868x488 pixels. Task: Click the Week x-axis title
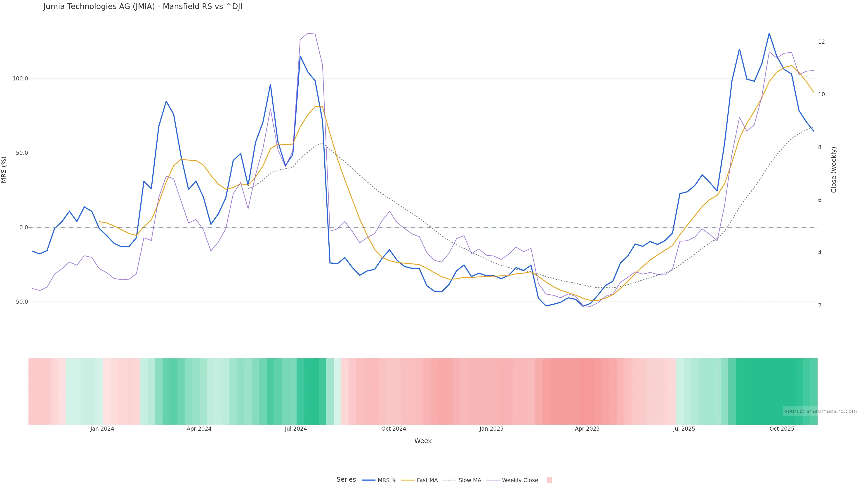(x=423, y=441)
